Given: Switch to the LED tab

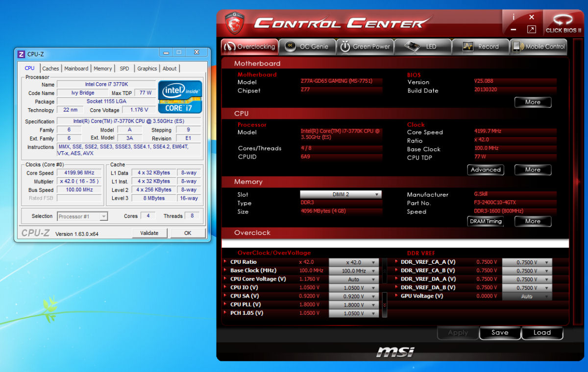Looking at the screenshot, I should pos(422,46).
